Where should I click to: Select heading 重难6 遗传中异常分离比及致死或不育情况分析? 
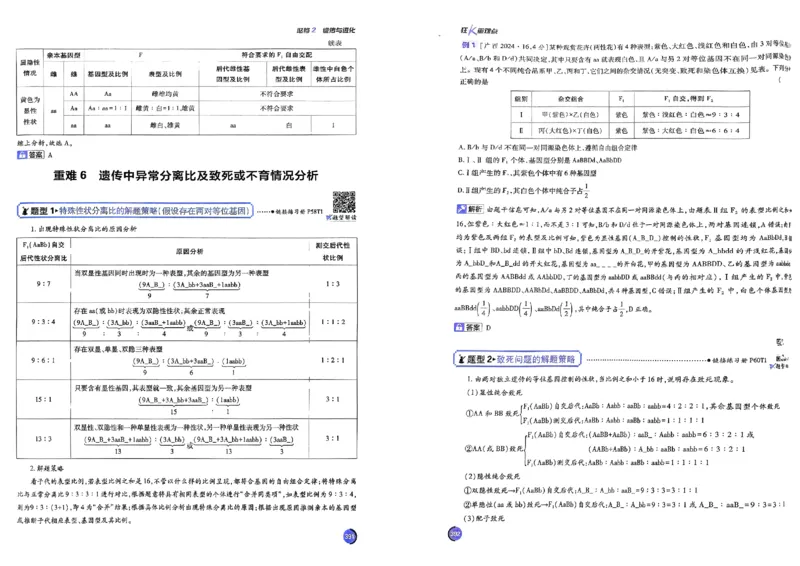186,176
